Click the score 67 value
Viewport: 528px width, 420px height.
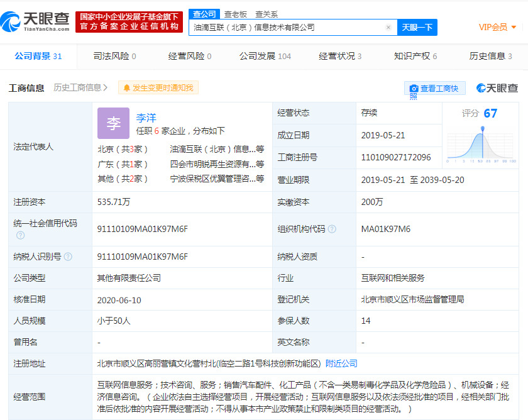tap(490, 114)
